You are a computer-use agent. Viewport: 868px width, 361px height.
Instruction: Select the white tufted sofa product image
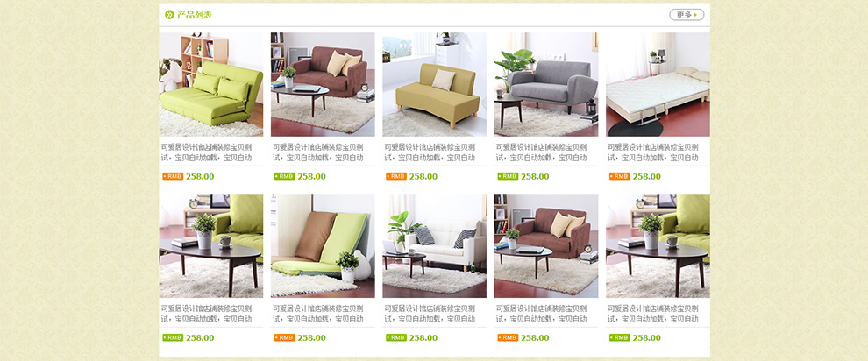(434, 245)
